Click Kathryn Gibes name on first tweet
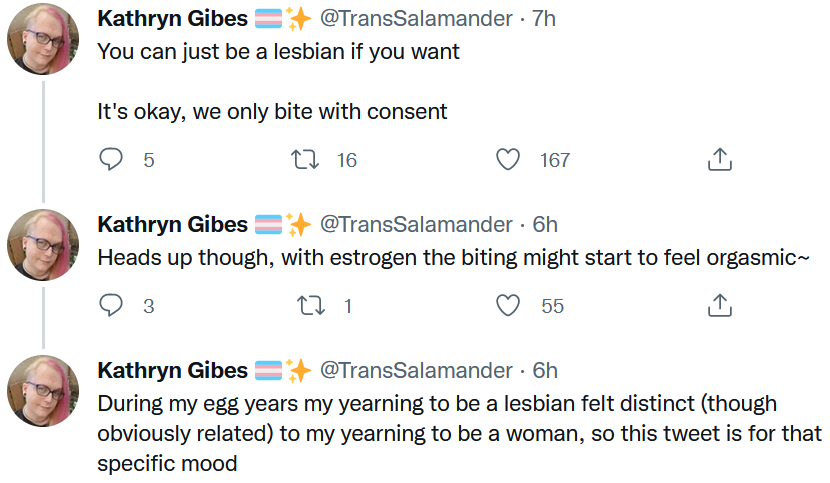This screenshot has width=830, height=483. pos(173,19)
